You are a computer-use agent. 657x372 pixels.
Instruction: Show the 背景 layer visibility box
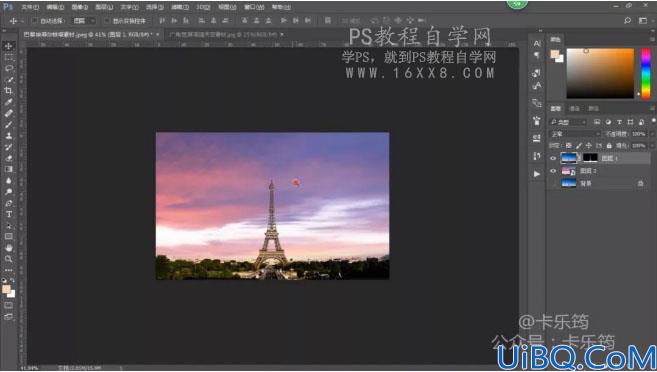pyautogui.click(x=553, y=183)
